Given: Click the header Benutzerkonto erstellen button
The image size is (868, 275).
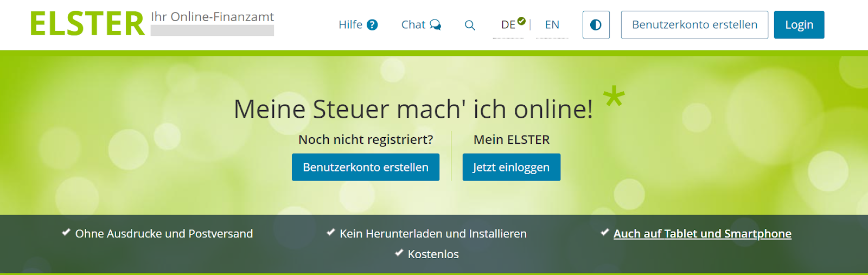Looking at the screenshot, I should [x=694, y=25].
